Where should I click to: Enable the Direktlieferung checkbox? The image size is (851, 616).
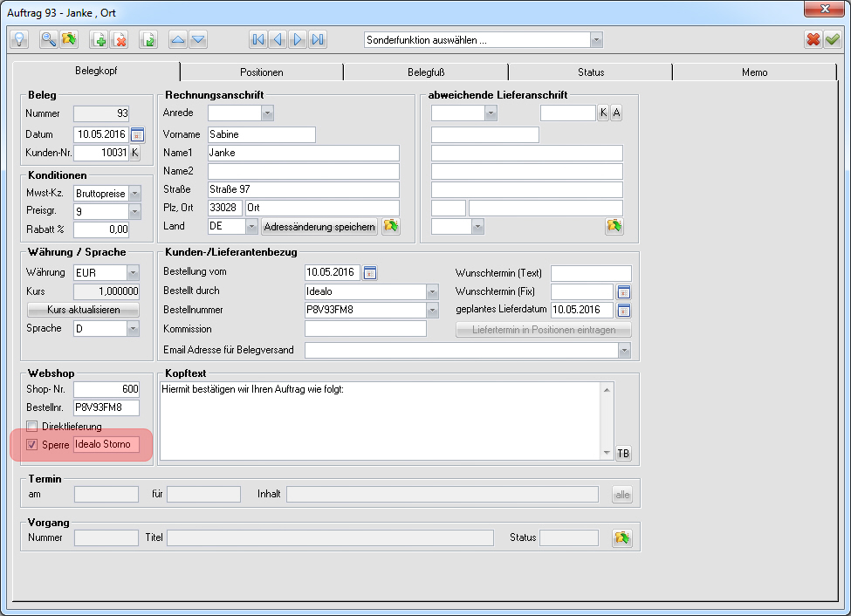[32, 427]
